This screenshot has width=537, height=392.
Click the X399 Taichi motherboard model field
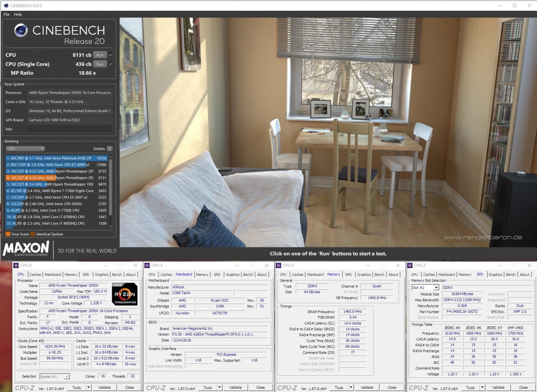point(202,293)
